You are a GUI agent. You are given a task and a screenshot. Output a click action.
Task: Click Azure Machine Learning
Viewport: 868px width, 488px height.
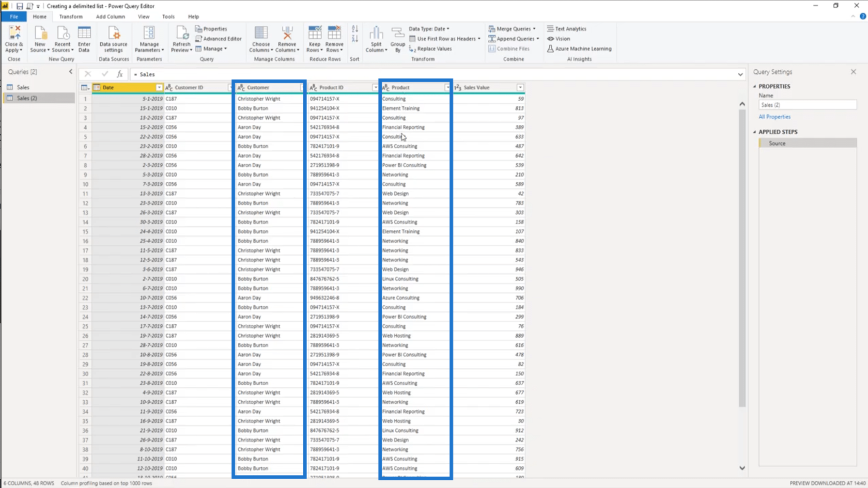click(579, 49)
